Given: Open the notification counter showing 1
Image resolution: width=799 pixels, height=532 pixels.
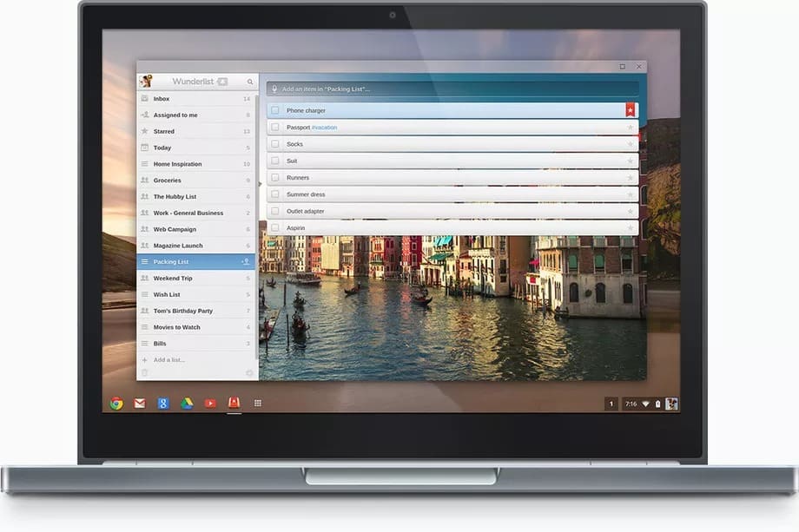Looking at the screenshot, I should 611,404.
